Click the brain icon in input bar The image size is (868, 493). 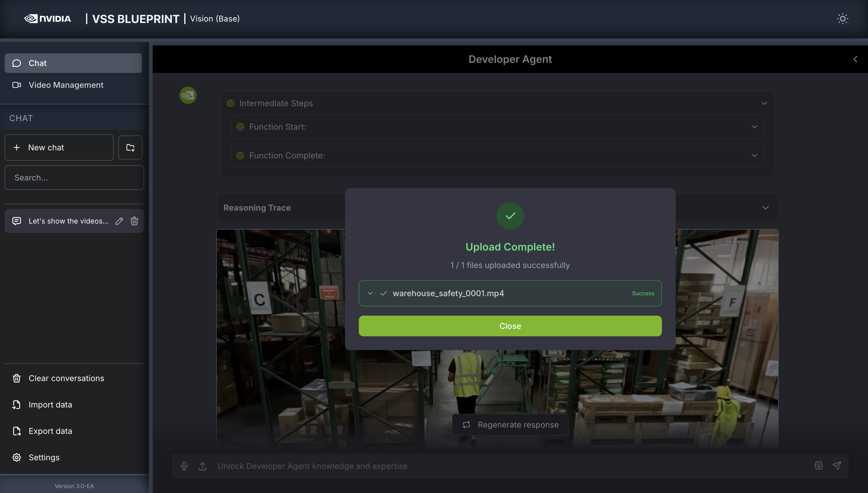(818, 465)
